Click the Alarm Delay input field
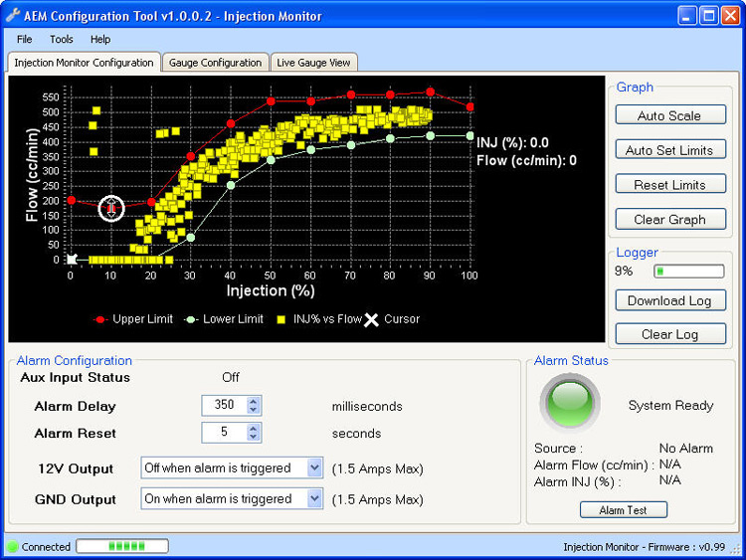Image resolution: width=746 pixels, height=560 pixels. (224, 406)
